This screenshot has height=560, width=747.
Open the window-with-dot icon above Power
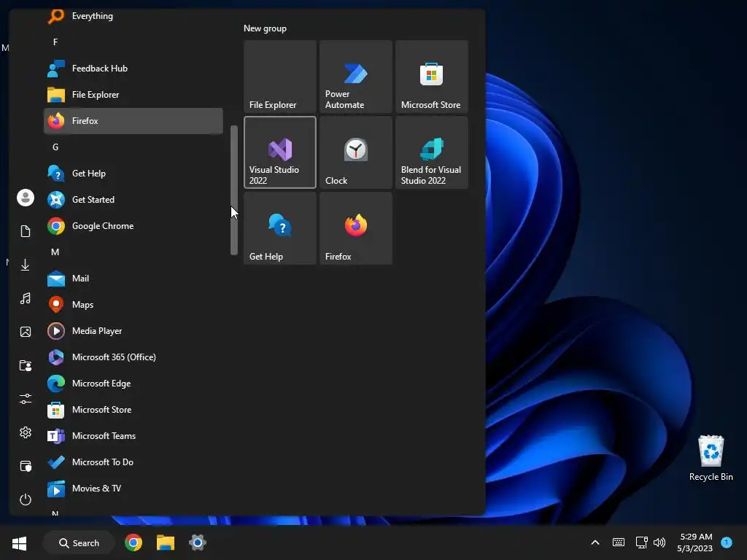pos(26,466)
